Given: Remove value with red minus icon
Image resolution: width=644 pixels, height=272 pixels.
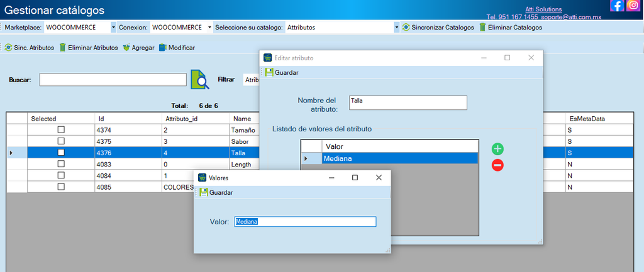Looking at the screenshot, I should tap(497, 165).
